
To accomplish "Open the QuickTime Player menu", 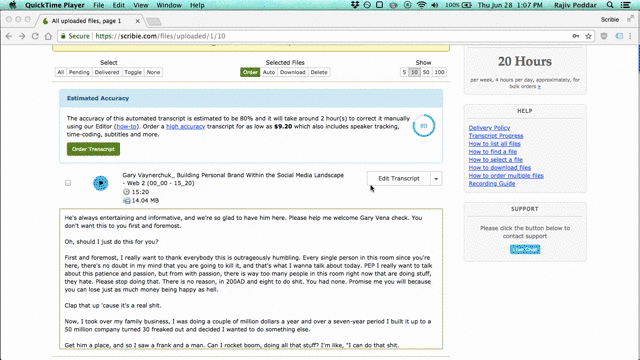I will click(55, 5).
